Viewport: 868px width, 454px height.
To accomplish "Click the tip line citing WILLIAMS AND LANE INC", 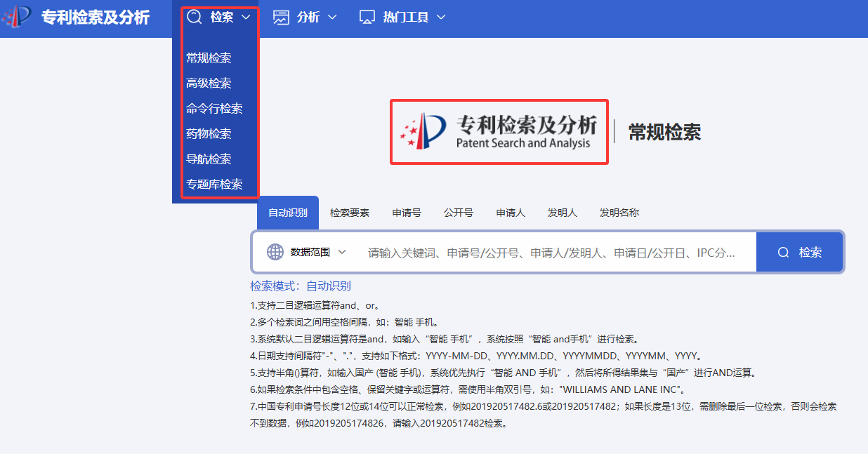I will 468,389.
